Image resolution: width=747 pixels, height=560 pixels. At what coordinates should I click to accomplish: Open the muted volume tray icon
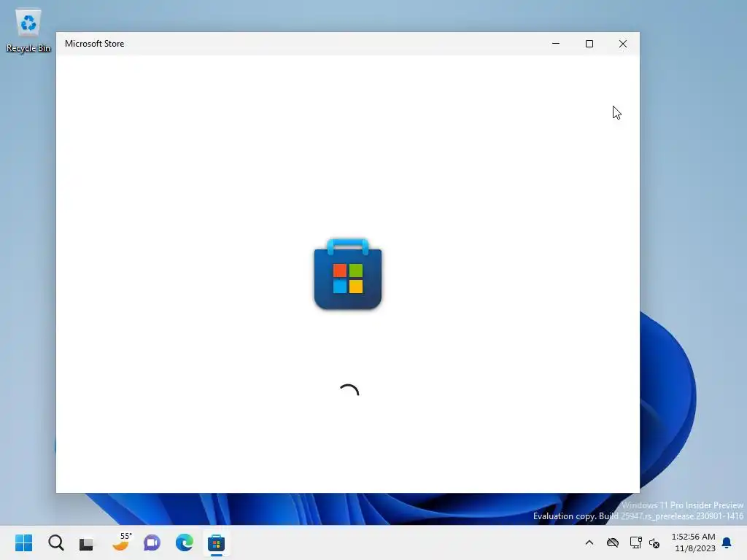pyautogui.click(x=654, y=542)
